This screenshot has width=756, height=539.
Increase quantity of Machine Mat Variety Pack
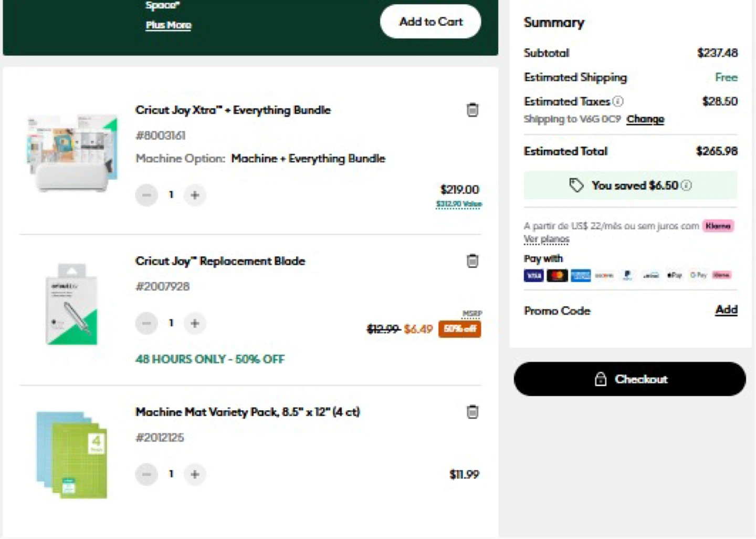point(195,474)
